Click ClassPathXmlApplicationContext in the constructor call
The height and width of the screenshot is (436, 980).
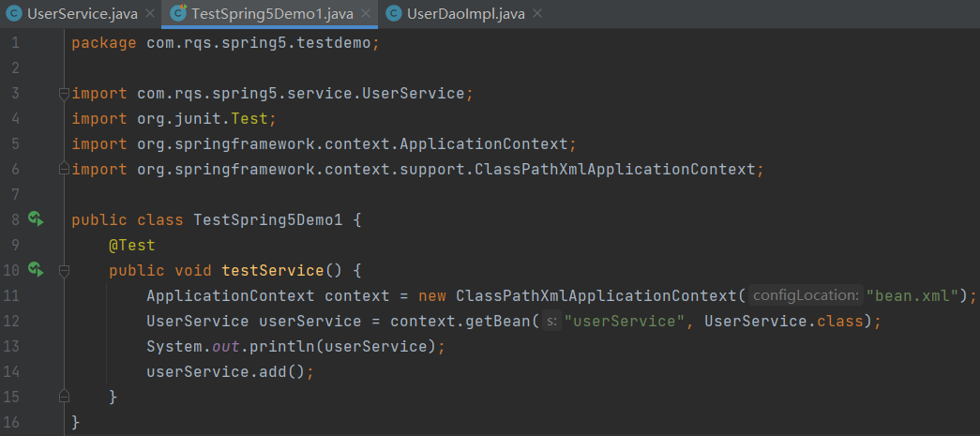tap(596, 295)
